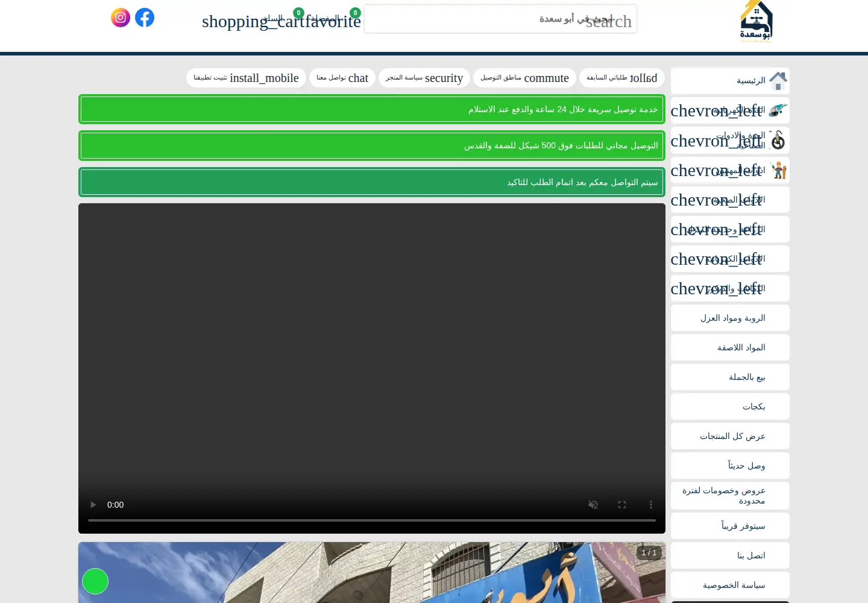Click the search box 'ابحث في أبو سعدة'

coord(500,19)
